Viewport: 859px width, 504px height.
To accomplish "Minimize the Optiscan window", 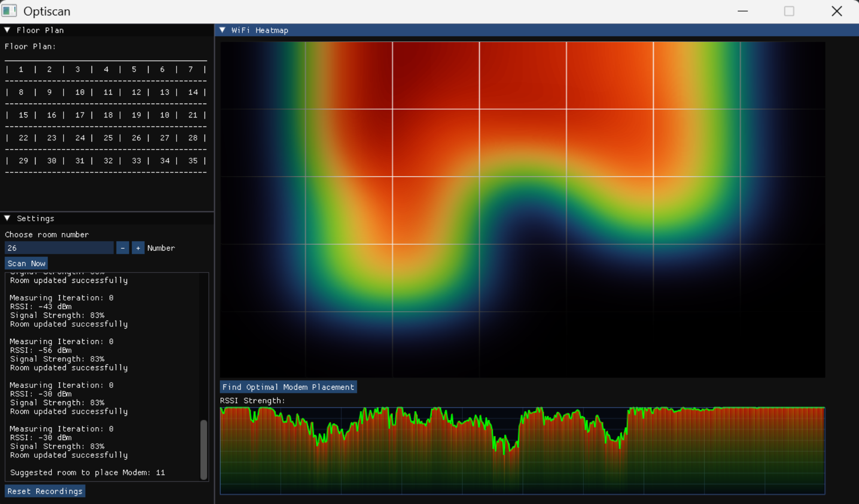I will 743,11.
